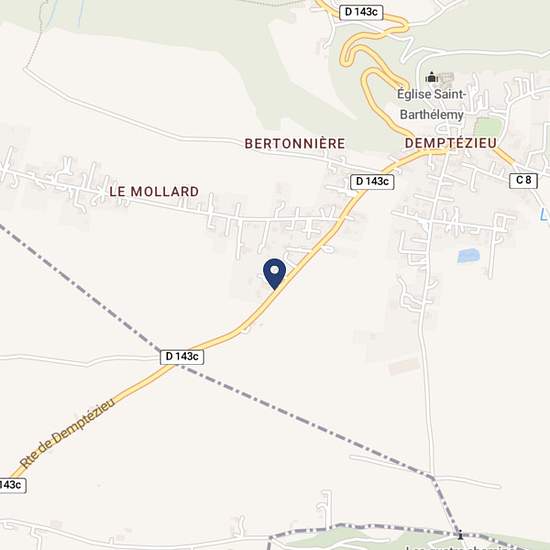Select the church icon above Église Saint-Barthélemy
The image size is (550, 550).
coord(431,77)
